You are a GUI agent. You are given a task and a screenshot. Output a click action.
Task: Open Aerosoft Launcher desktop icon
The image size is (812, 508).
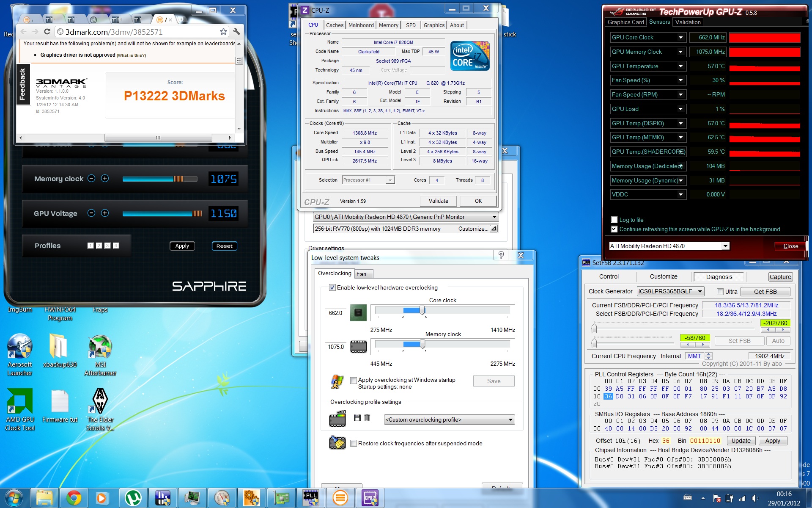coord(20,356)
